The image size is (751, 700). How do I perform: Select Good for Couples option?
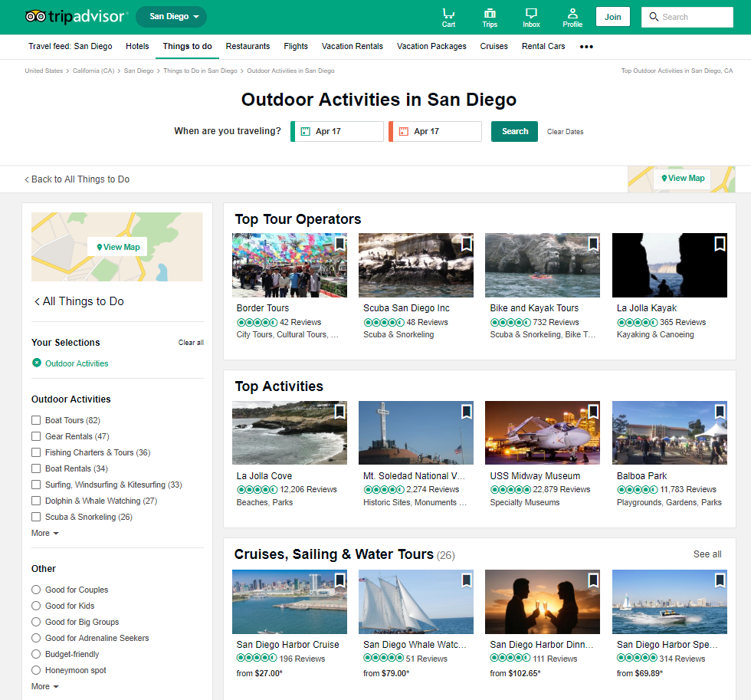click(x=36, y=590)
